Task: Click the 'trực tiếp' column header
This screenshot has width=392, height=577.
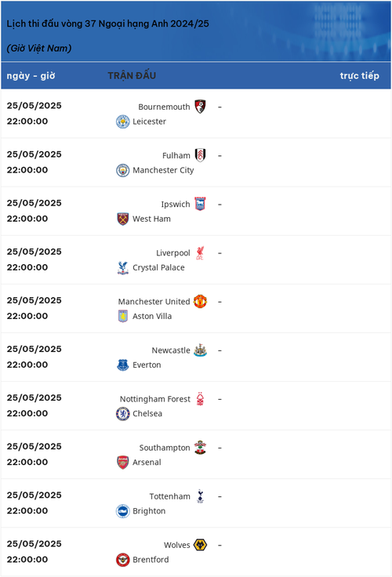Action: (359, 75)
